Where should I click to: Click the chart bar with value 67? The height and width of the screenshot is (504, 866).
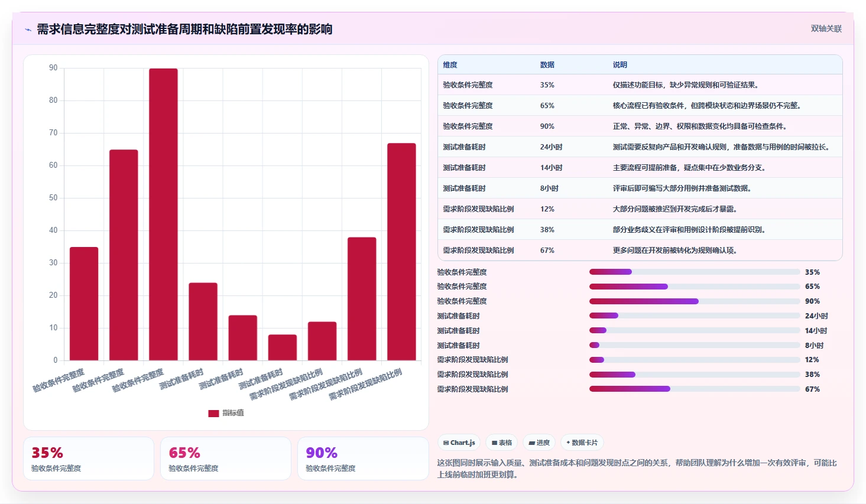pos(401,252)
